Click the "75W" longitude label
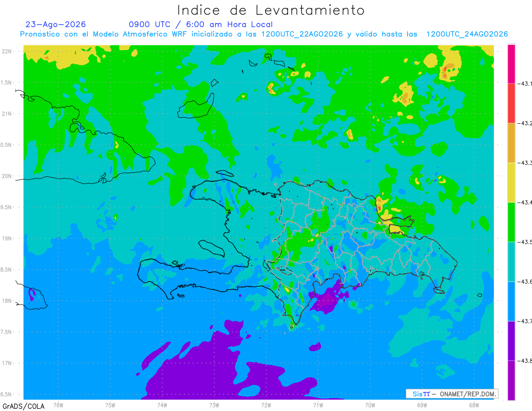This screenshot has height=411, width=532. (110, 405)
